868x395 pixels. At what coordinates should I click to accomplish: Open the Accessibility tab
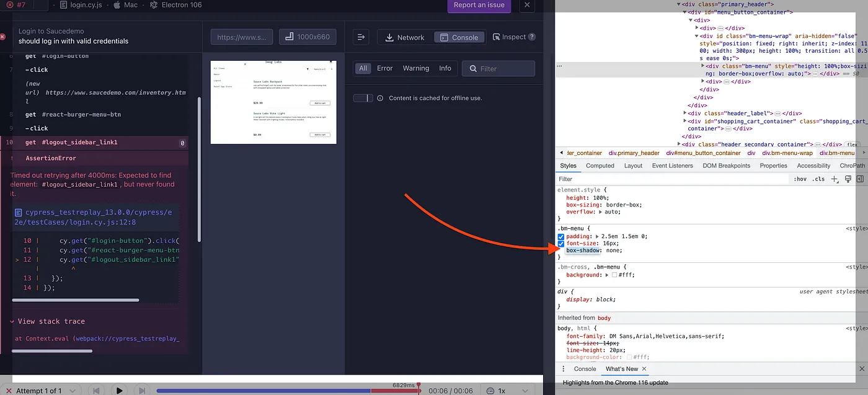(813, 166)
